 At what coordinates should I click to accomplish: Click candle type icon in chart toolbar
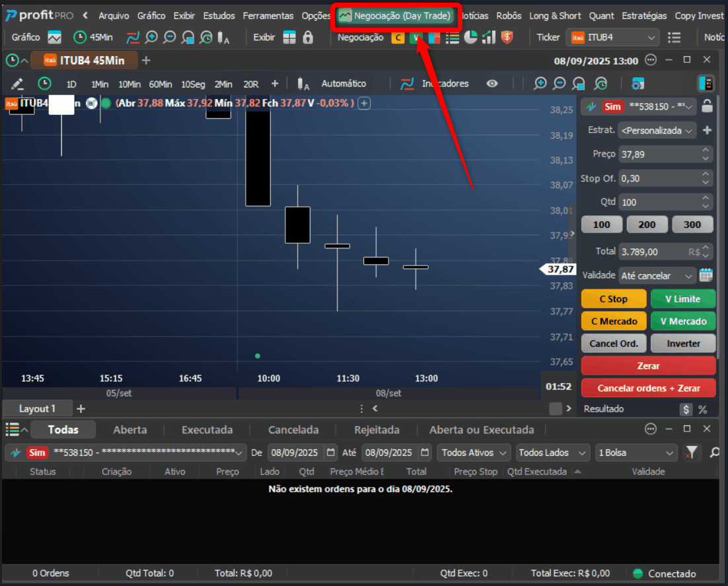[303, 84]
